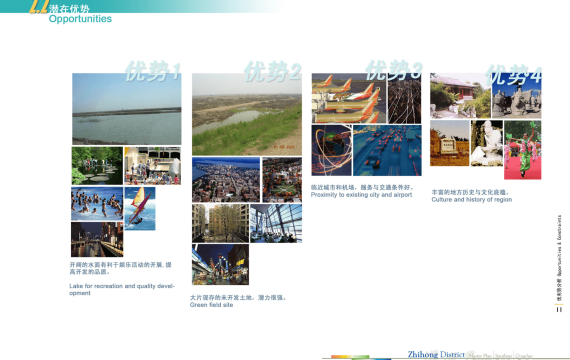Select the blue highway traffic image
570x360 pixels.
pos(387,150)
